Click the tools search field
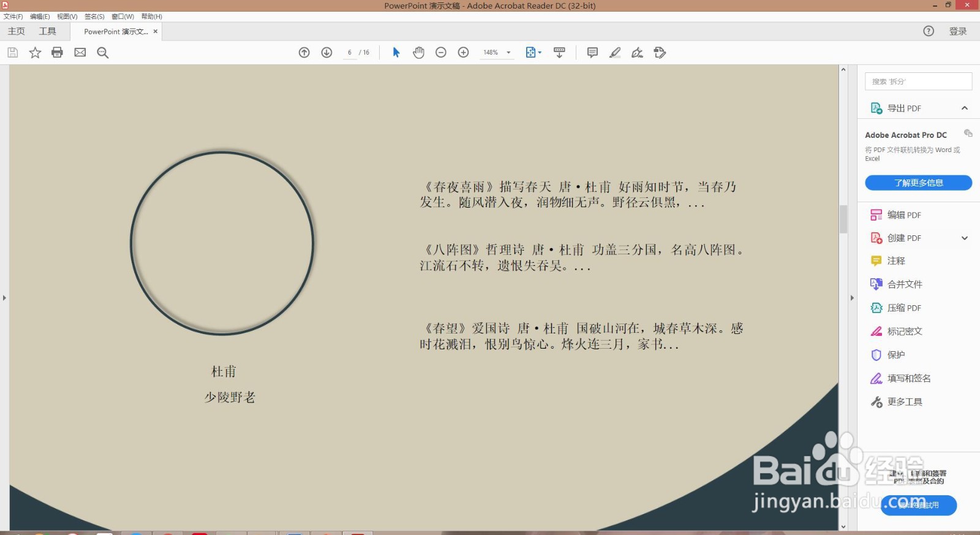Image resolution: width=980 pixels, height=535 pixels. pyautogui.click(x=918, y=82)
